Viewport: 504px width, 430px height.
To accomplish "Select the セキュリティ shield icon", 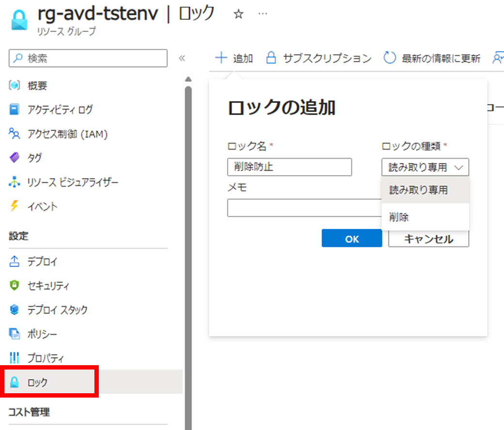I will [15, 286].
